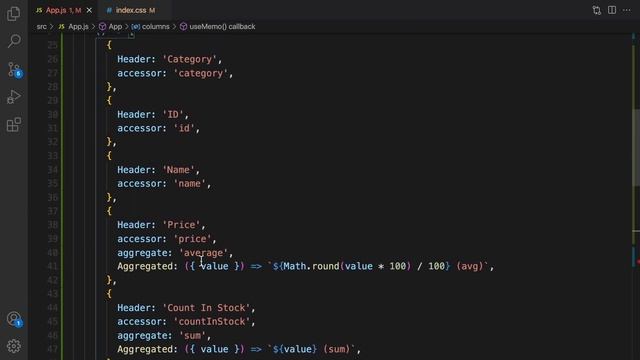The image size is (640, 360).
Task: Click the (sum) text in template
Action: 336,349
